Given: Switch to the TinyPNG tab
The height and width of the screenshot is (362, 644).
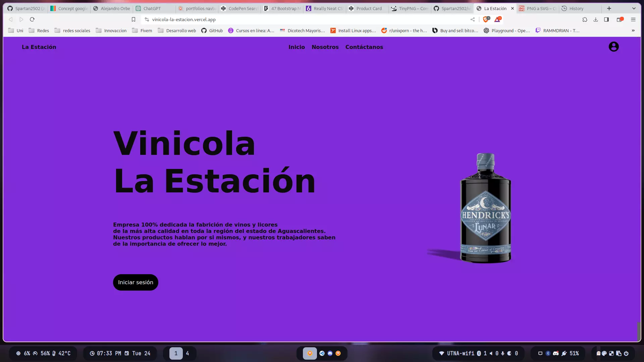Looking at the screenshot, I should [410, 8].
